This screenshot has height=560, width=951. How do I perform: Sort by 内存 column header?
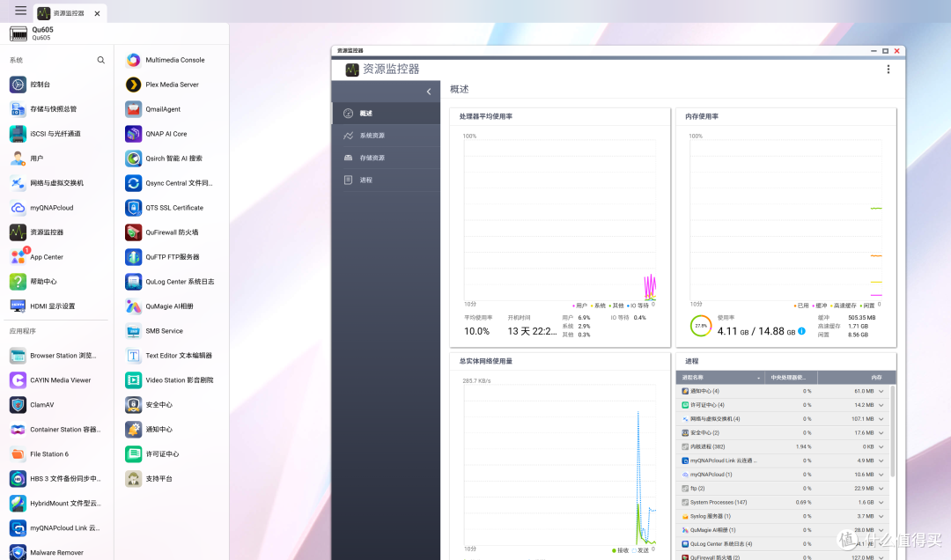click(x=857, y=378)
